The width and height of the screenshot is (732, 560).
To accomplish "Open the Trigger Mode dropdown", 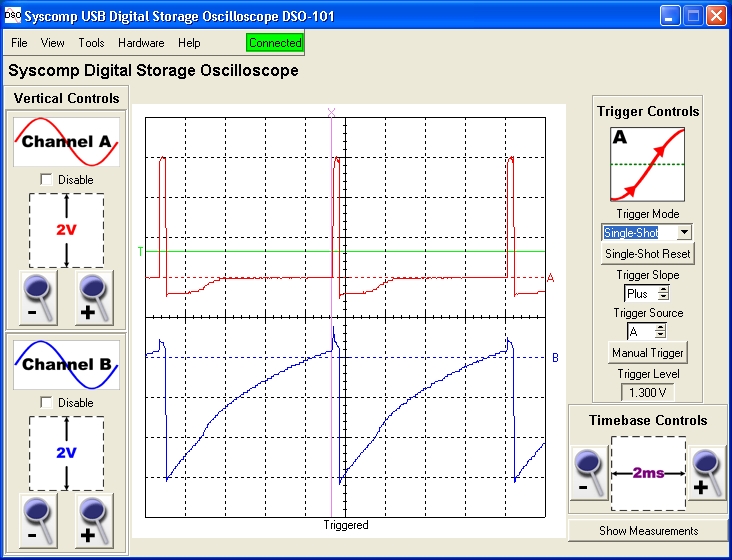I will [x=684, y=232].
